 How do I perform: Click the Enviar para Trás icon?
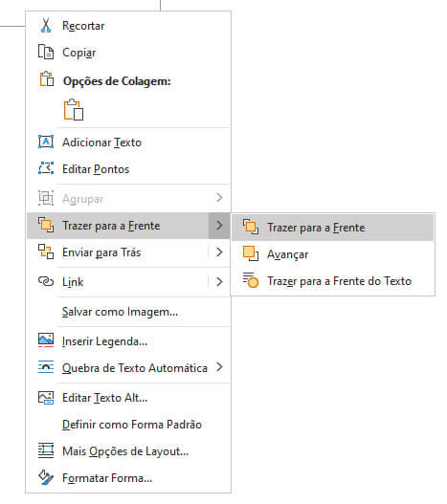(46, 252)
